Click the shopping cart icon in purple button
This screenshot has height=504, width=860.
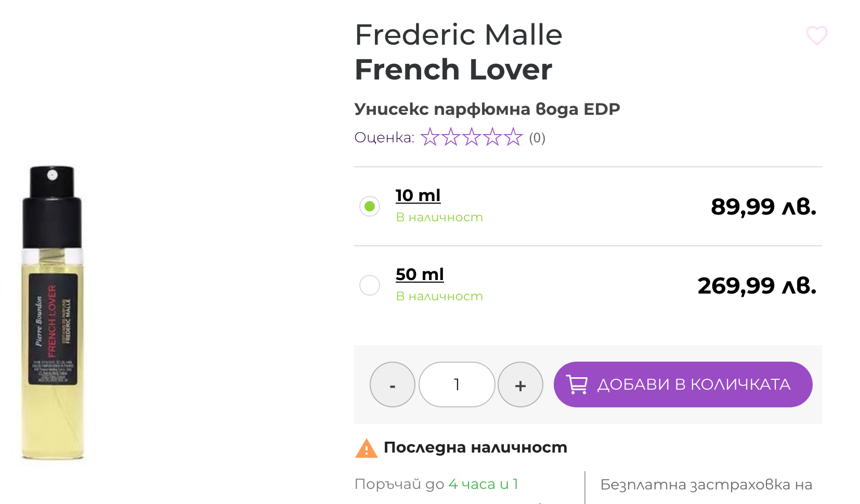pos(577,384)
